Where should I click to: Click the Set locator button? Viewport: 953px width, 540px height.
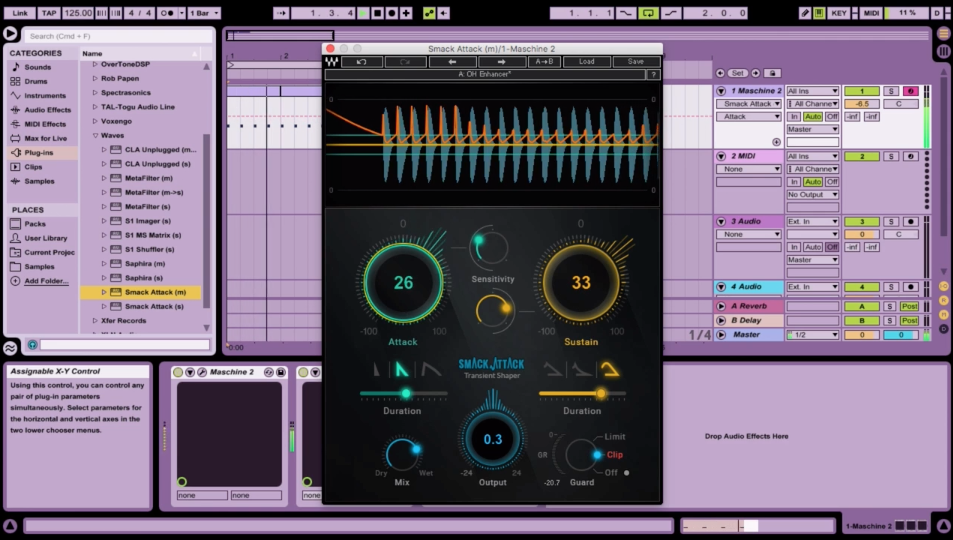pos(737,73)
